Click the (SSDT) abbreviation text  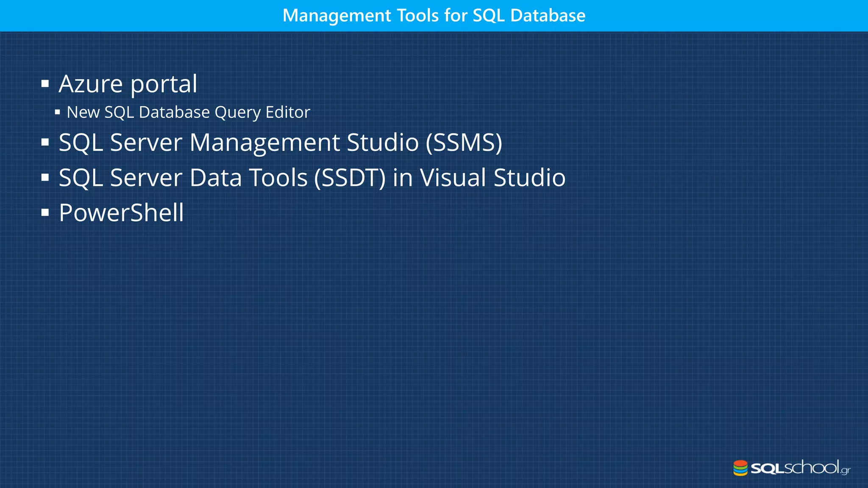click(x=350, y=177)
